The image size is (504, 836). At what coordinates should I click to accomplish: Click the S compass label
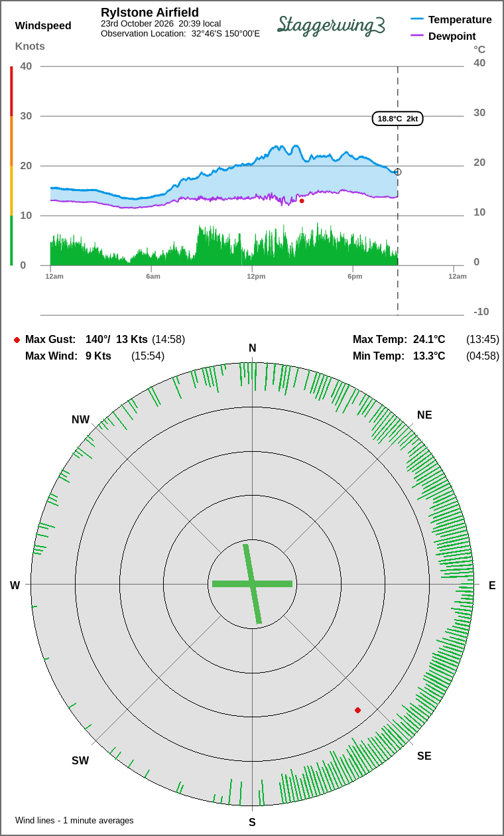click(x=252, y=822)
